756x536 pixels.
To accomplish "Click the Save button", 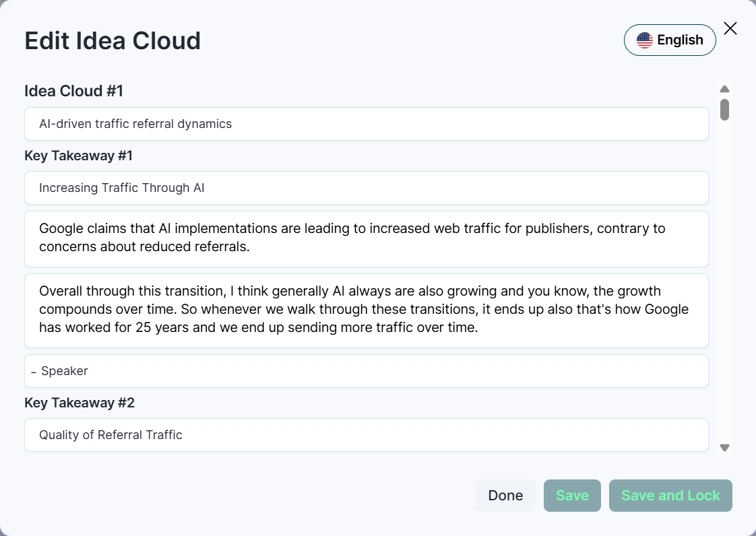I will [572, 496].
